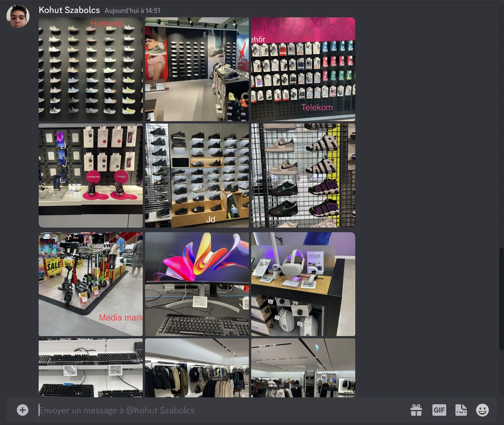Viewport: 504px width, 425px height.
Task: Open the attachment plus button
Action: [22, 410]
